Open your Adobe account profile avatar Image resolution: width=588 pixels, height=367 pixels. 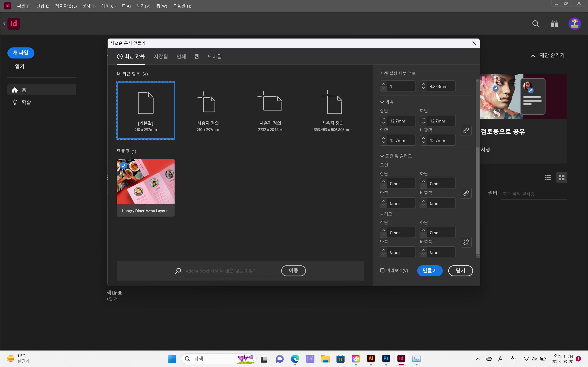[x=575, y=24]
